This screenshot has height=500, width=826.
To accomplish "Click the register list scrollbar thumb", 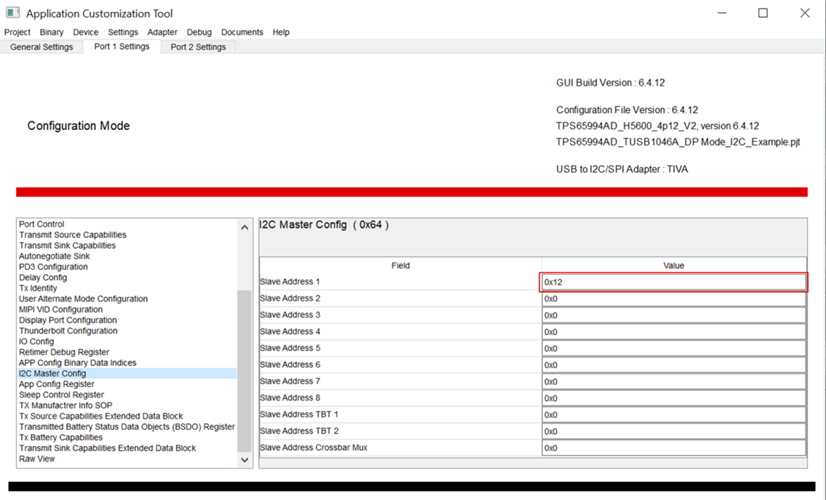I will tap(244, 371).
